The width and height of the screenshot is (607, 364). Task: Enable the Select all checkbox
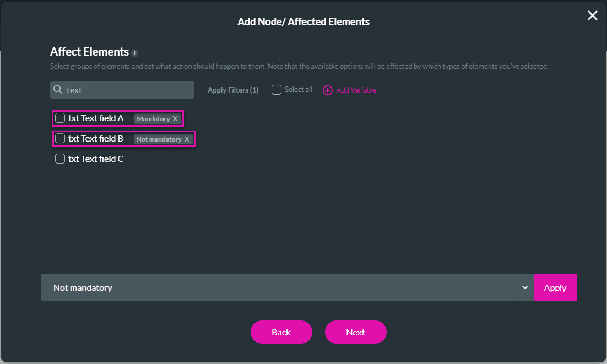coord(277,90)
